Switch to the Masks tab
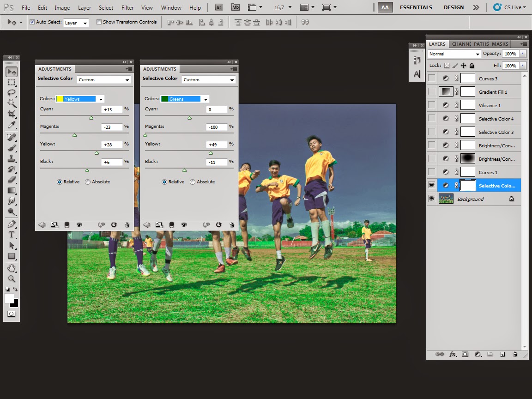532x399 pixels. 500,44
